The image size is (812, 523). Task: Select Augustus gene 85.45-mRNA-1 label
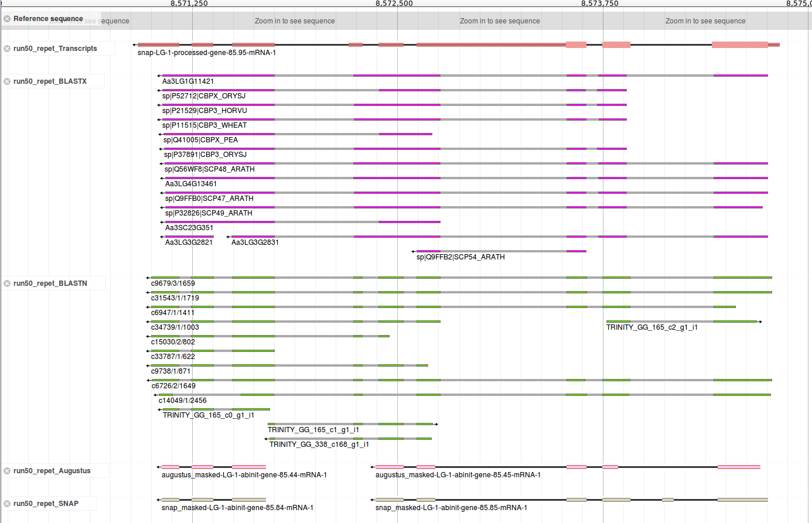pyautogui.click(x=458, y=475)
